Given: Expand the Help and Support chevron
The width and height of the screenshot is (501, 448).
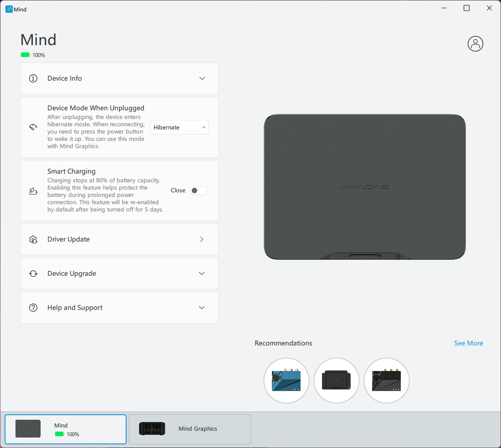Looking at the screenshot, I should pos(202,308).
